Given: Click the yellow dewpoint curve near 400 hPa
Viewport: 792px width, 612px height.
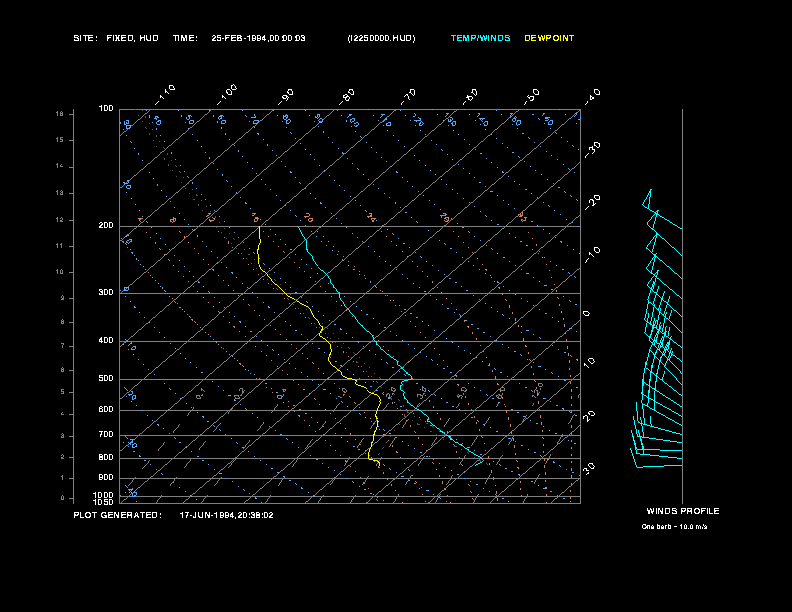Looking at the screenshot, I should (x=329, y=342).
